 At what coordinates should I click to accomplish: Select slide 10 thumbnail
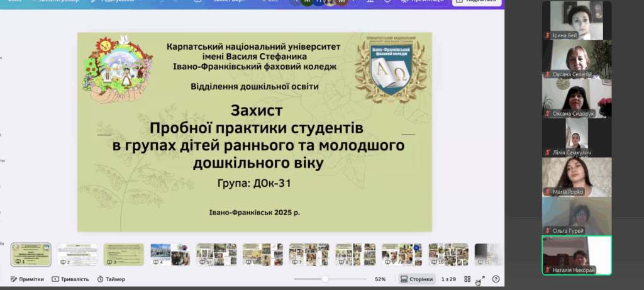tap(448, 255)
